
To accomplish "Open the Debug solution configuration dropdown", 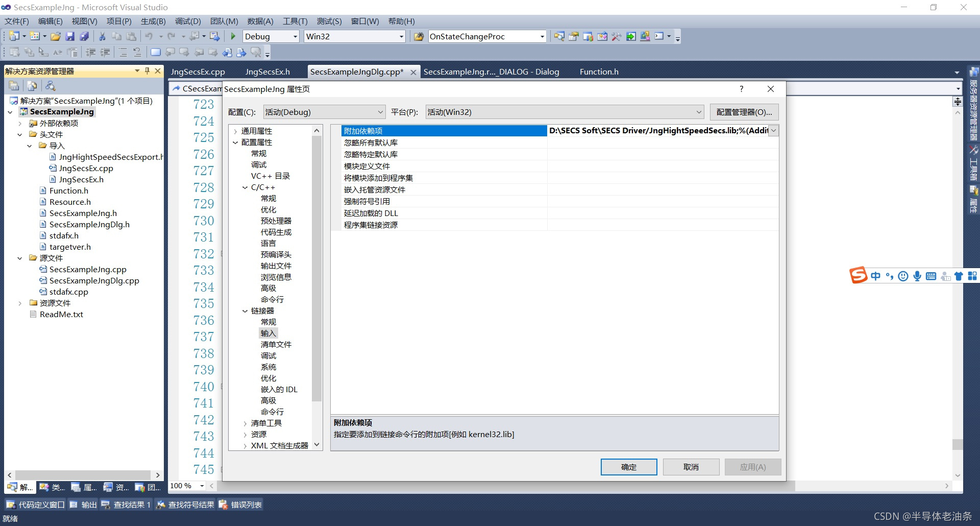I will coord(271,36).
